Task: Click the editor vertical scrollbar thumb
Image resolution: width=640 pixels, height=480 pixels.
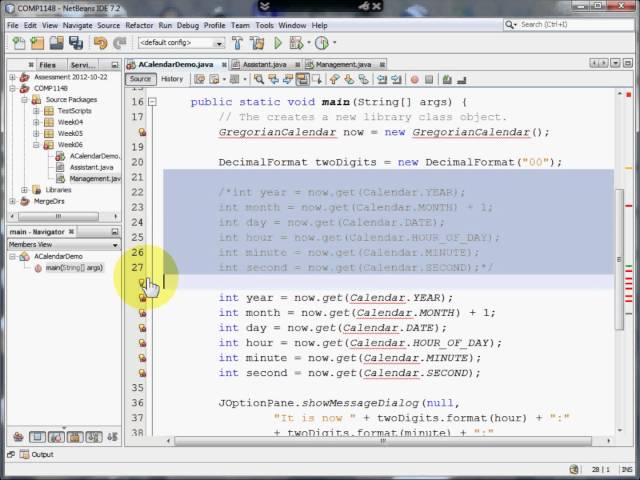Action: (620, 260)
